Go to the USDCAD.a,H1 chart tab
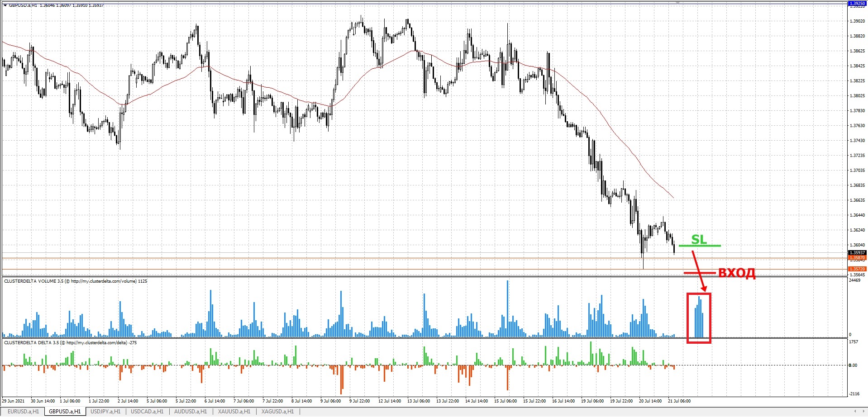The width and height of the screenshot is (868, 417). click(147, 412)
